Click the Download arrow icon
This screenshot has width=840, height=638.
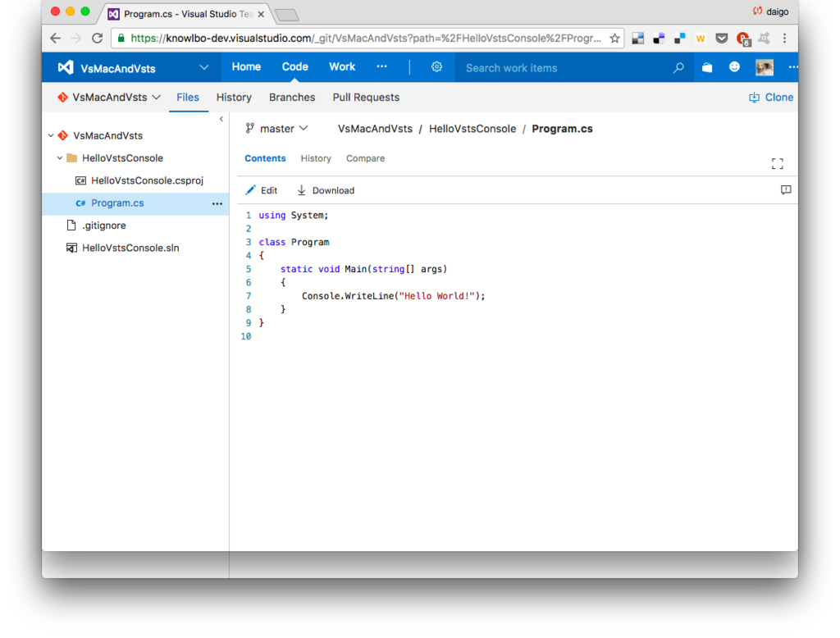[302, 190]
